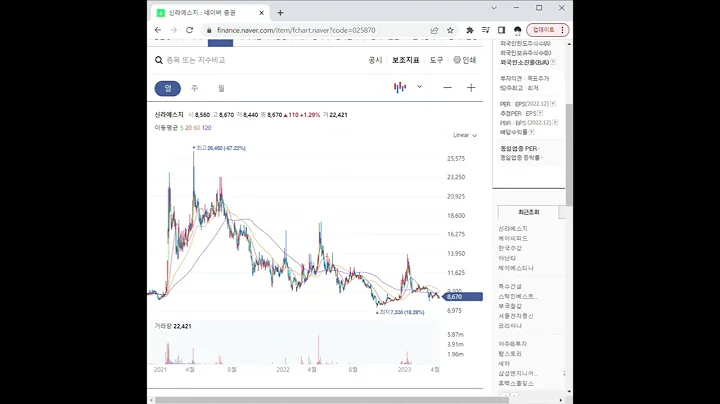Viewport: 720px width, 404px height.
Task: Expand the chart type dropdown arrow
Action: pyautogui.click(x=419, y=87)
